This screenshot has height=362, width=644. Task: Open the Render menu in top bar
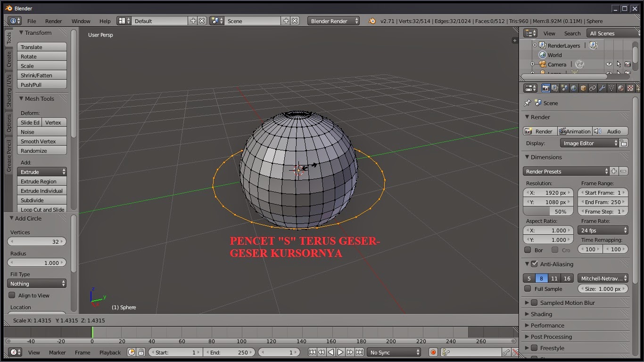coord(53,21)
